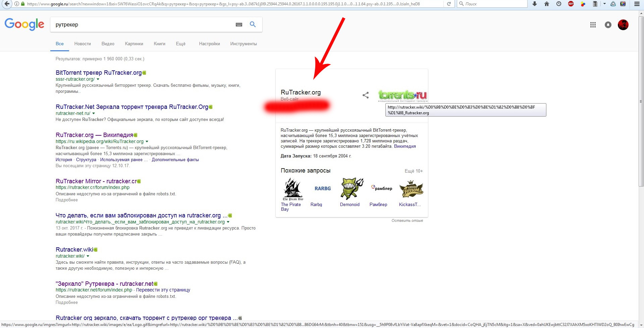Viewport: 644px width, 328px height.
Task: Open the Google account avatar
Action: coord(623,25)
